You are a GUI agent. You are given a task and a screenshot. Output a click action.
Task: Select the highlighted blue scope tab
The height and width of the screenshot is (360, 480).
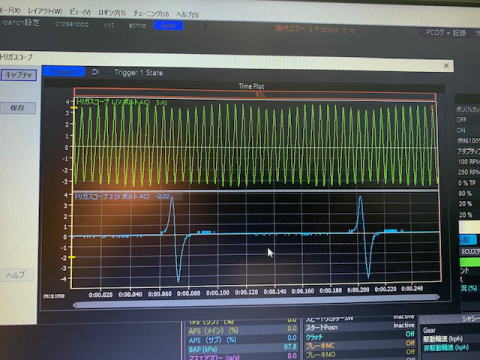pos(64,71)
